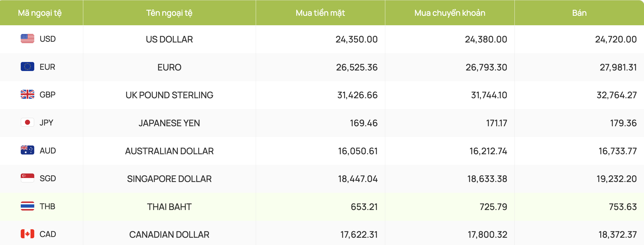Click the Canada flag icon
Screen dimensions: 644x245
pos(27,234)
